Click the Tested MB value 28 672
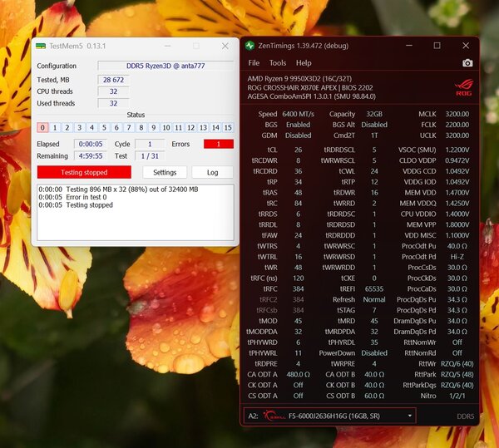This screenshot has height=448, width=499. tap(113, 80)
